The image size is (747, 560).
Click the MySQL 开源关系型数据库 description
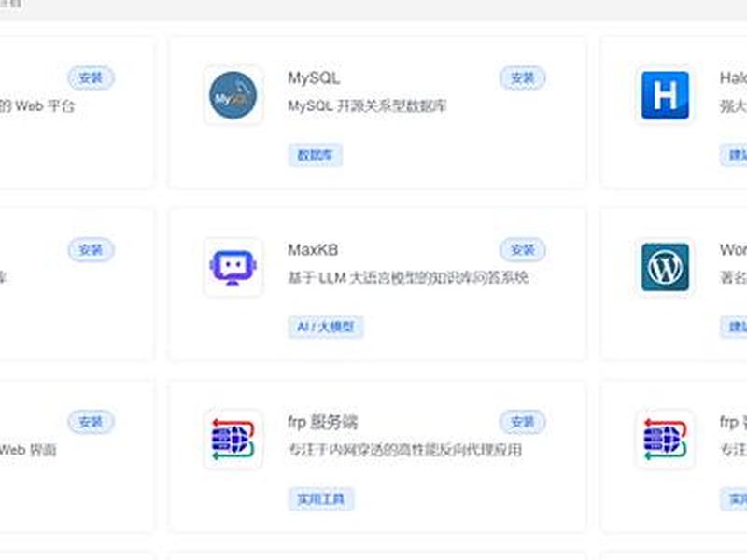coord(367,105)
